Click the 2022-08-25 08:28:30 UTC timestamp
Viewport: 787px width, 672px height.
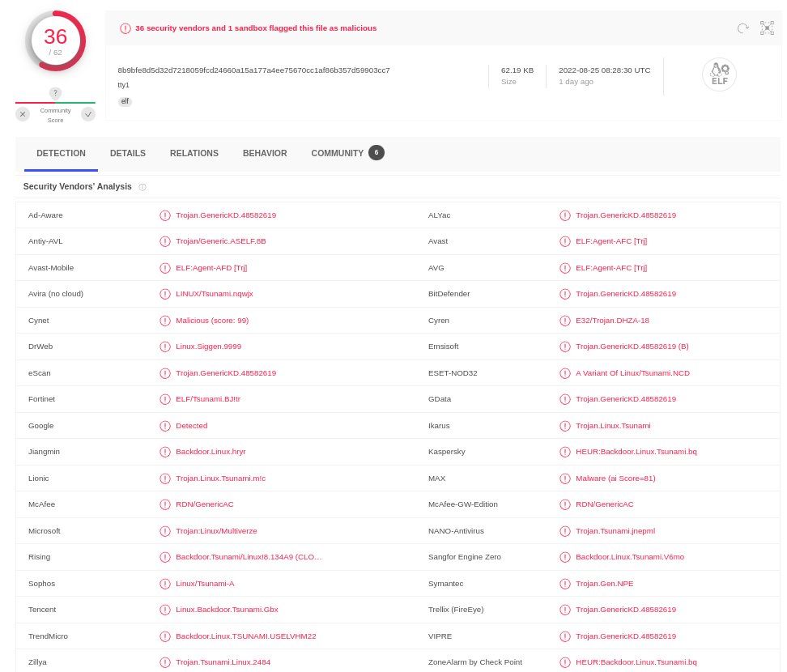click(605, 70)
